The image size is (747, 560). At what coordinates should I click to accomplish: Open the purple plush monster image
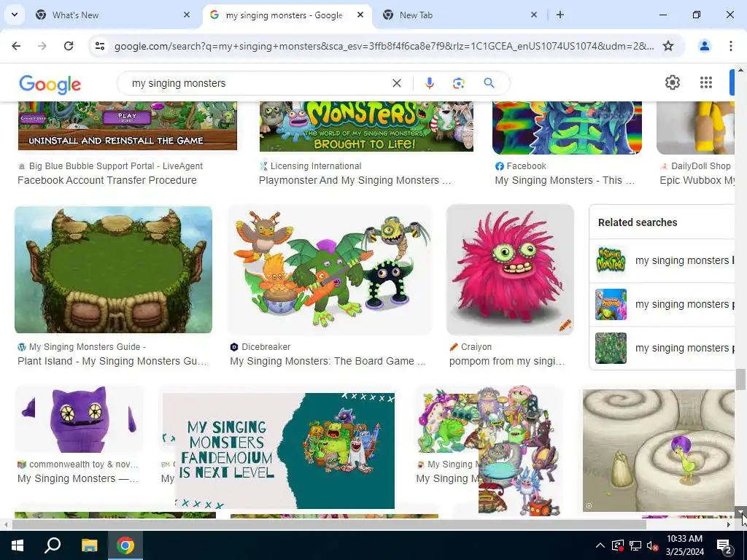point(79,419)
